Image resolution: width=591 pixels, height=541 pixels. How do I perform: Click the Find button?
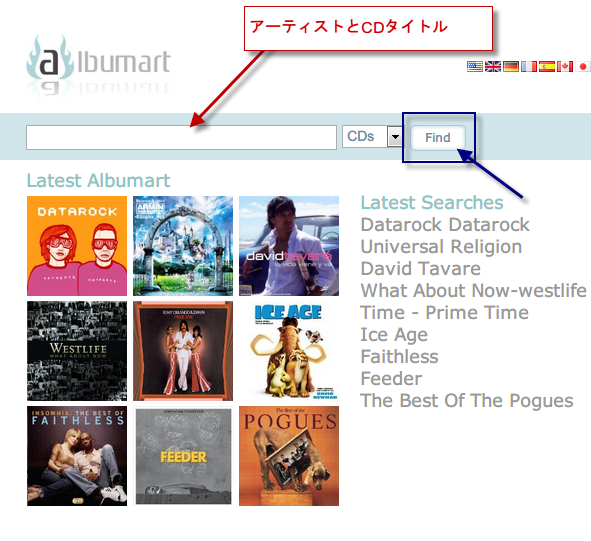pyautogui.click(x=438, y=138)
